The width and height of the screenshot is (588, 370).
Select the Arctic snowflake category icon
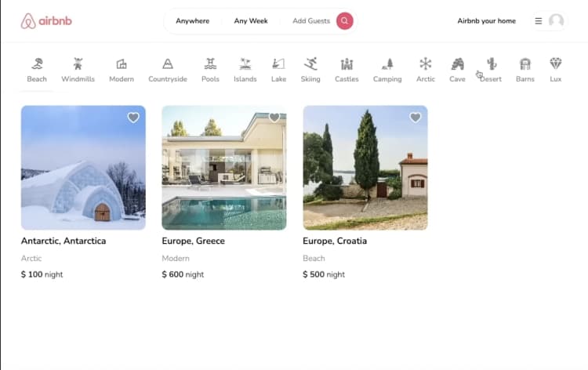click(425, 64)
